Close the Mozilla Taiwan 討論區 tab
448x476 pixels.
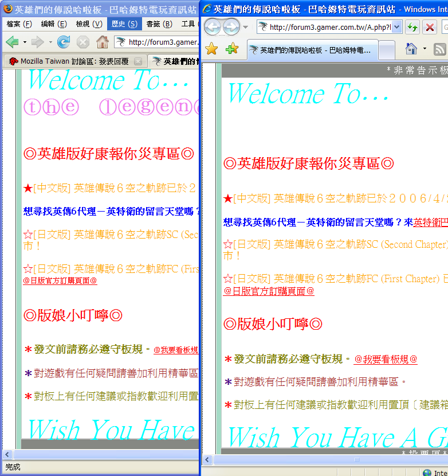pos(138,61)
